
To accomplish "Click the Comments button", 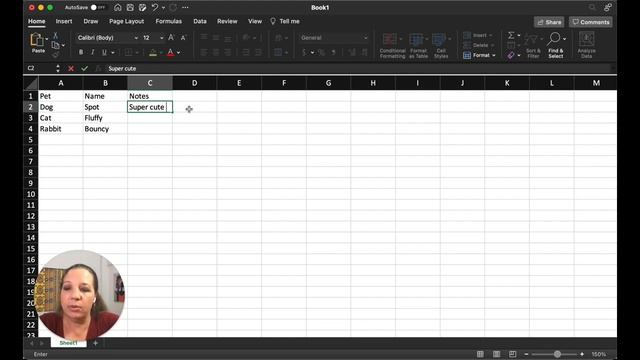I will click(x=591, y=22).
